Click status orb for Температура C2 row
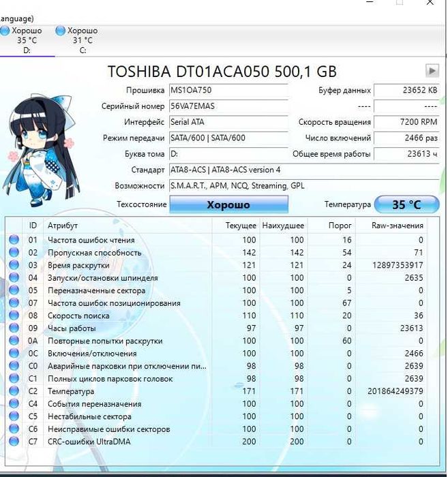The image size is (448, 477). click(14, 391)
